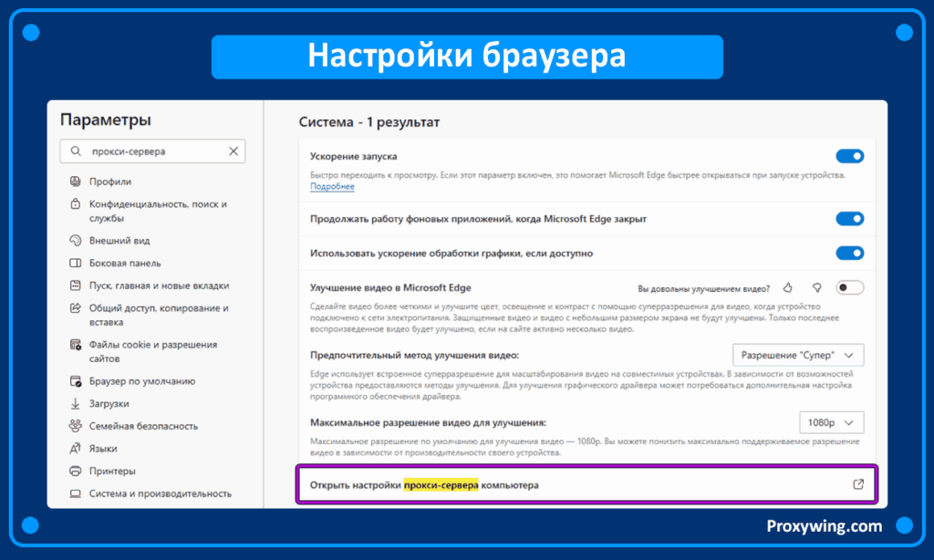Screen dimensions: 934x560
Task: Click the Загрузки download arrow icon
Action: pos(75,403)
